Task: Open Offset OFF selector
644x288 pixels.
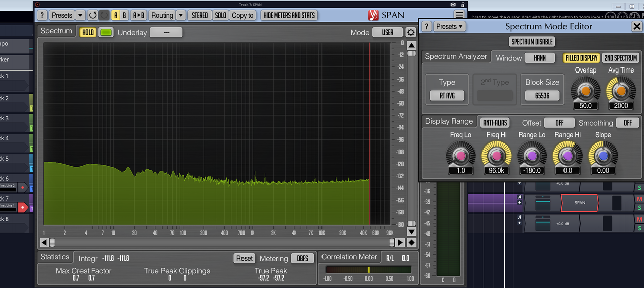Action: [559, 123]
